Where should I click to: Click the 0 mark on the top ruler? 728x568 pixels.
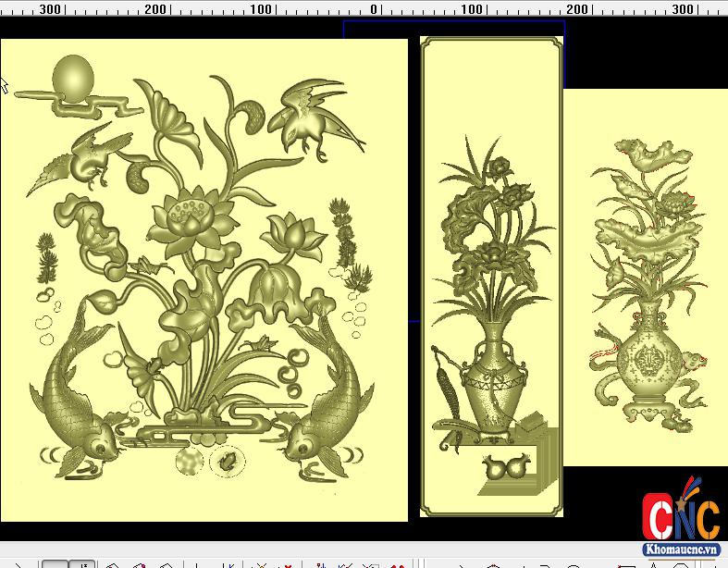pos(374,9)
